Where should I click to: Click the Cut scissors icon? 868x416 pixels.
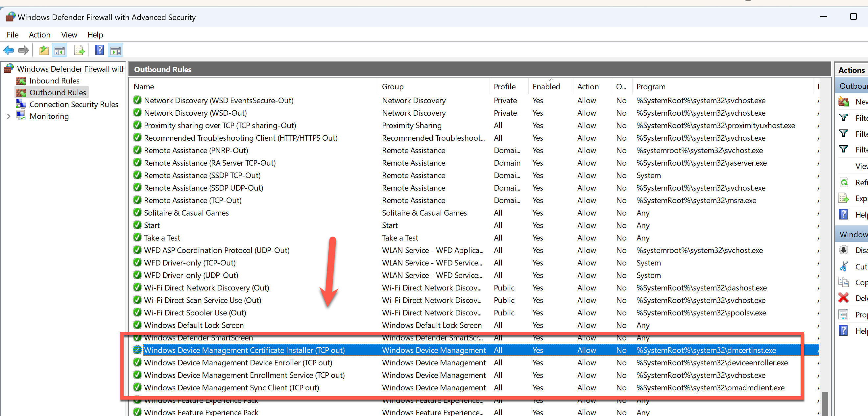pos(844,266)
